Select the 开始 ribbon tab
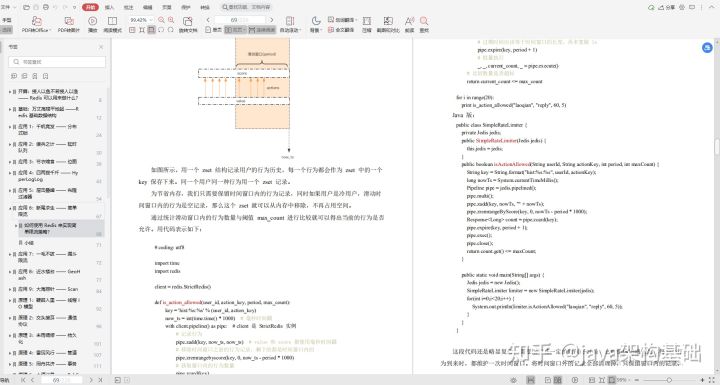 (90, 7)
